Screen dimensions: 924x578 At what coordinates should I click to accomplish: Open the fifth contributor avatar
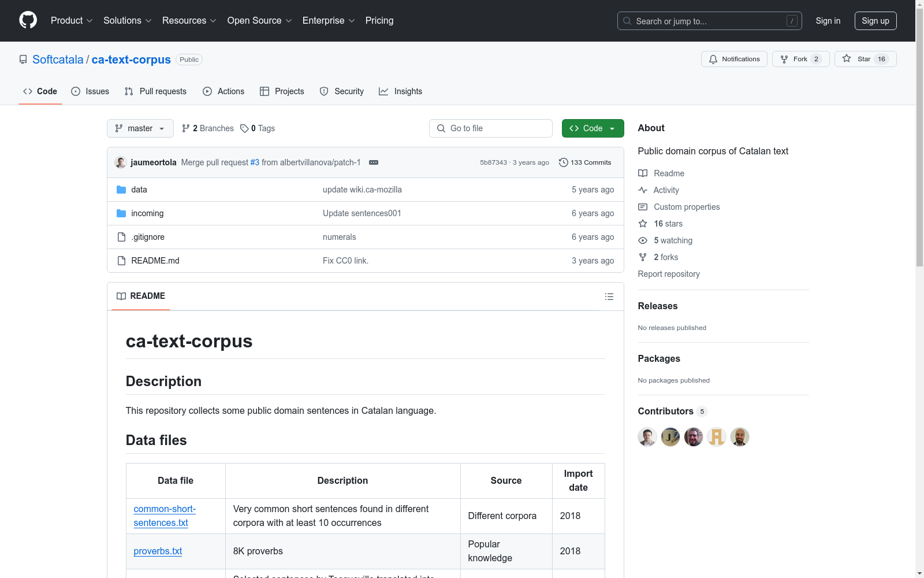740,437
